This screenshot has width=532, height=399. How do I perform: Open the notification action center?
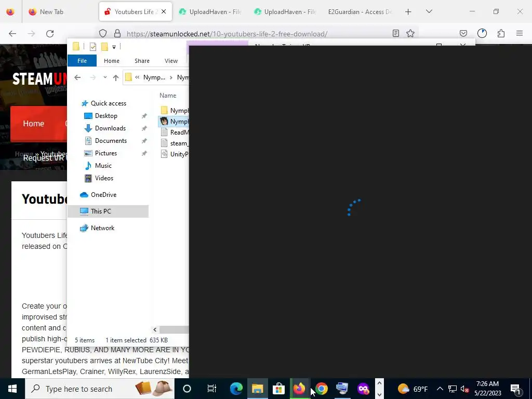[516, 389]
